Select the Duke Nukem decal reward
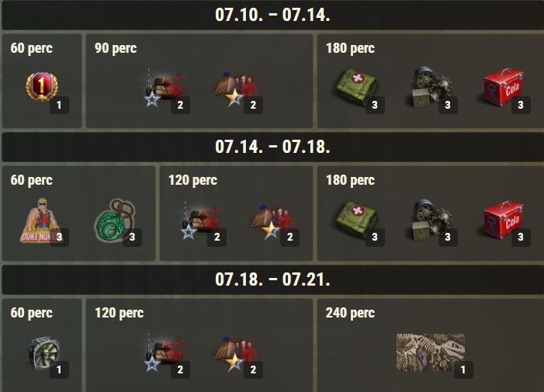544x392 pixels. coord(41,220)
